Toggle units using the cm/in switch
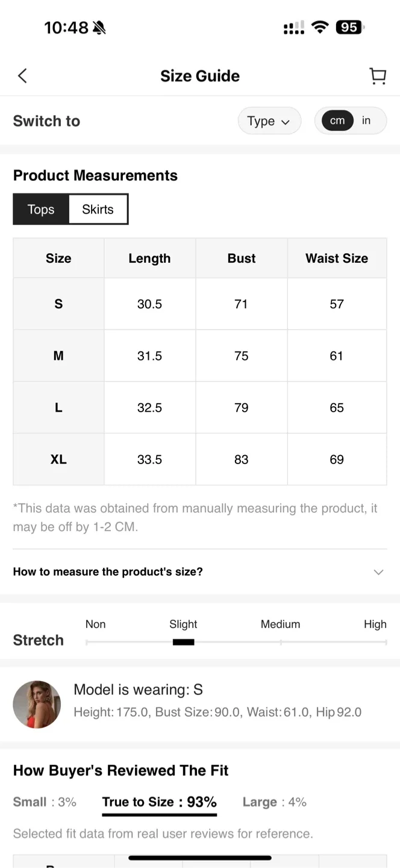 point(351,121)
